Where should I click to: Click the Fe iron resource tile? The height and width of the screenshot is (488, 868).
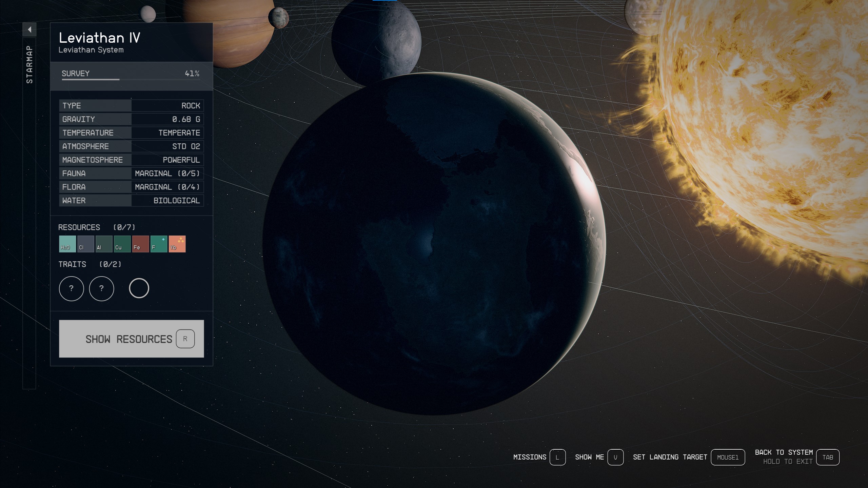coord(140,244)
